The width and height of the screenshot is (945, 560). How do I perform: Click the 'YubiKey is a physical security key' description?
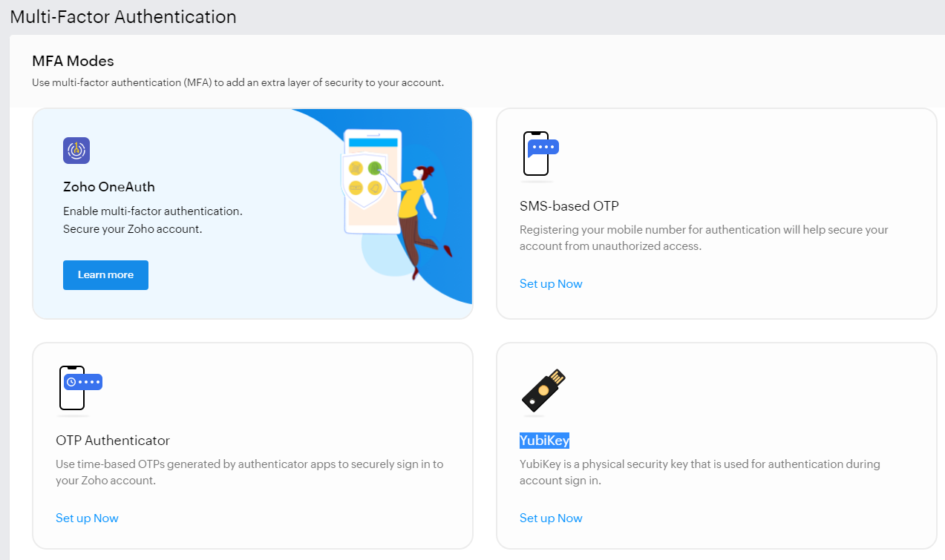click(x=699, y=472)
